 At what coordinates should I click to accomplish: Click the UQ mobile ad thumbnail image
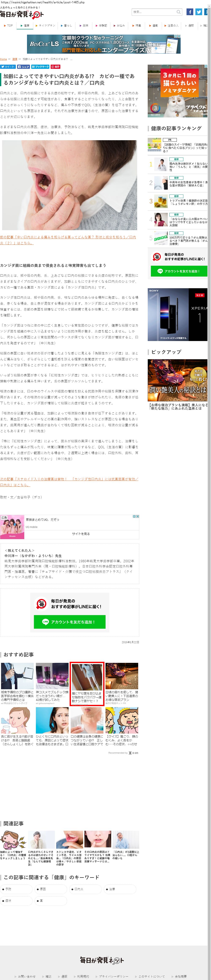coord(12,527)
